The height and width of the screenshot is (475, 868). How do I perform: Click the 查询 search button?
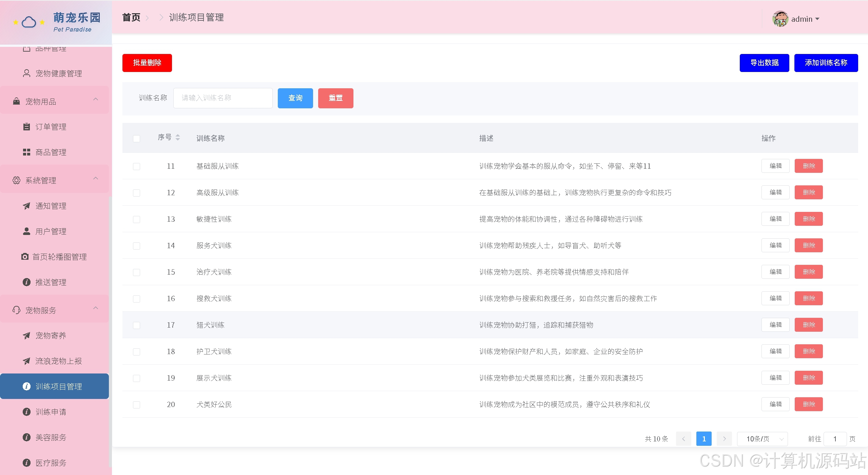click(x=295, y=98)
